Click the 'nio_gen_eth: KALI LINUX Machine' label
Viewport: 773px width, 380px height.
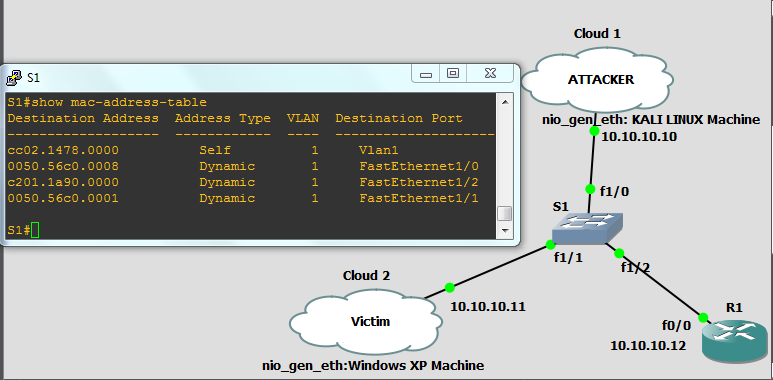[x=651, y=119]
